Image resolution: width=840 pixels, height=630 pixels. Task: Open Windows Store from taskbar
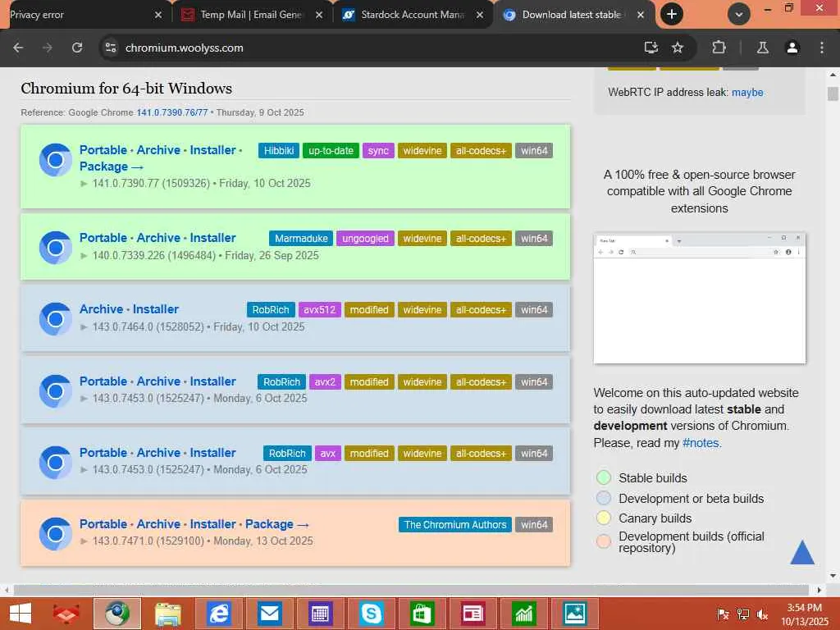point(422,614)
